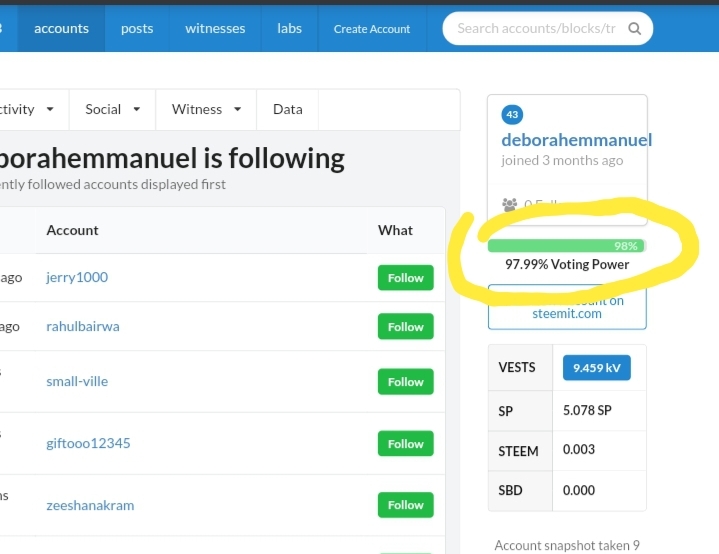Click the 5.078 SP value

click(x=587, y=410)
